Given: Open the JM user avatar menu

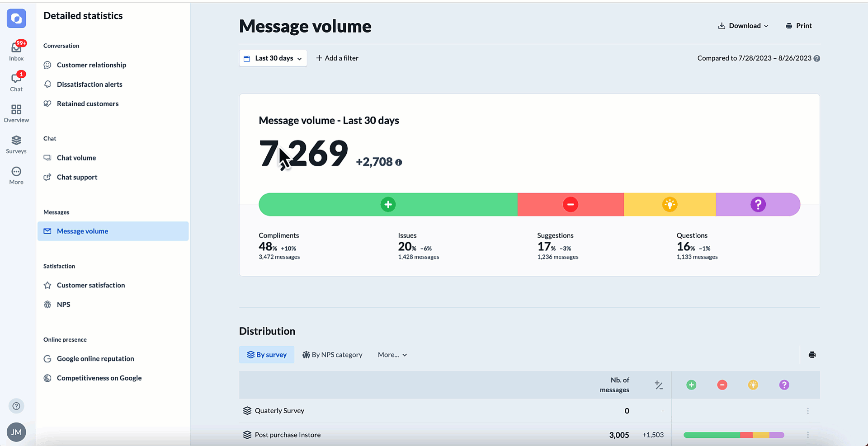Looking at the screenshot, I should (16, 432).
